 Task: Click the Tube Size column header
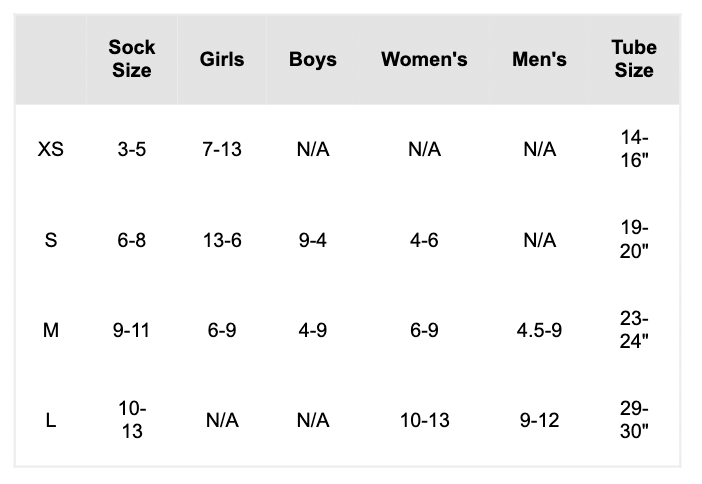(634, 59)
